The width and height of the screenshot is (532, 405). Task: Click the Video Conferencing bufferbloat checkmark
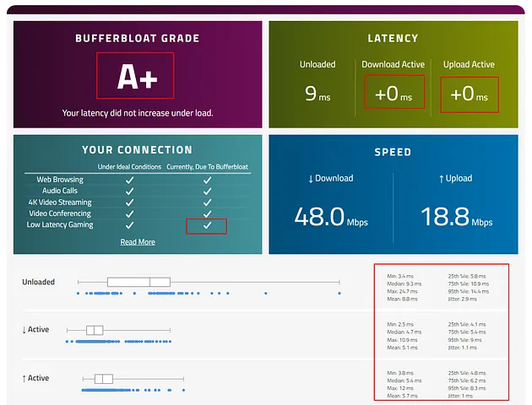207,213
